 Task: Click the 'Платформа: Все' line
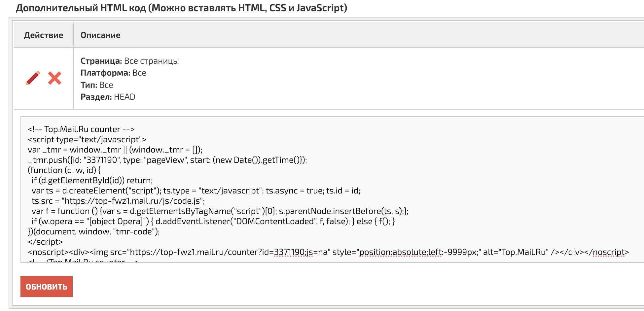(113, 73)
